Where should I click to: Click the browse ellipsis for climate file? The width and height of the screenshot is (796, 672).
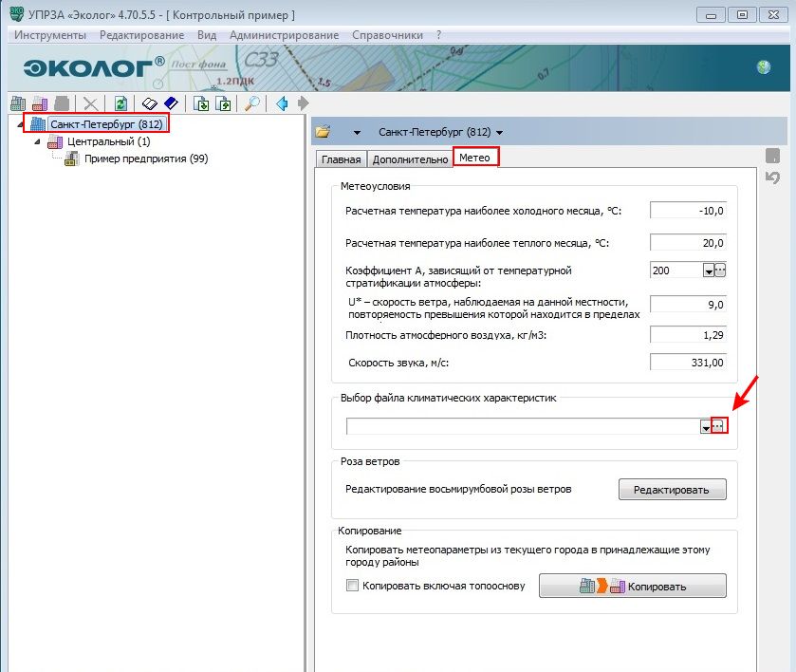click(718, 425)
